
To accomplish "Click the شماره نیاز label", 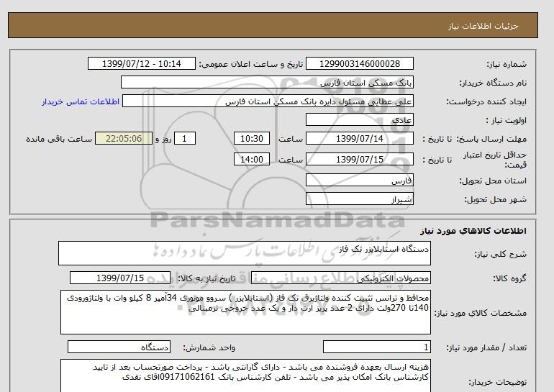I will (507, 64).
